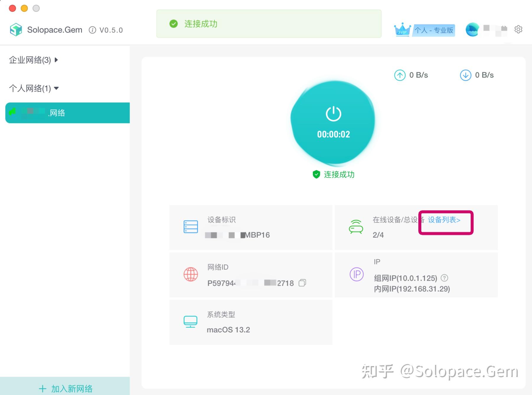Click the V0.5.0 version label
Screen dimensions: 532x395
pyautogui.click(x=111, y=30)
